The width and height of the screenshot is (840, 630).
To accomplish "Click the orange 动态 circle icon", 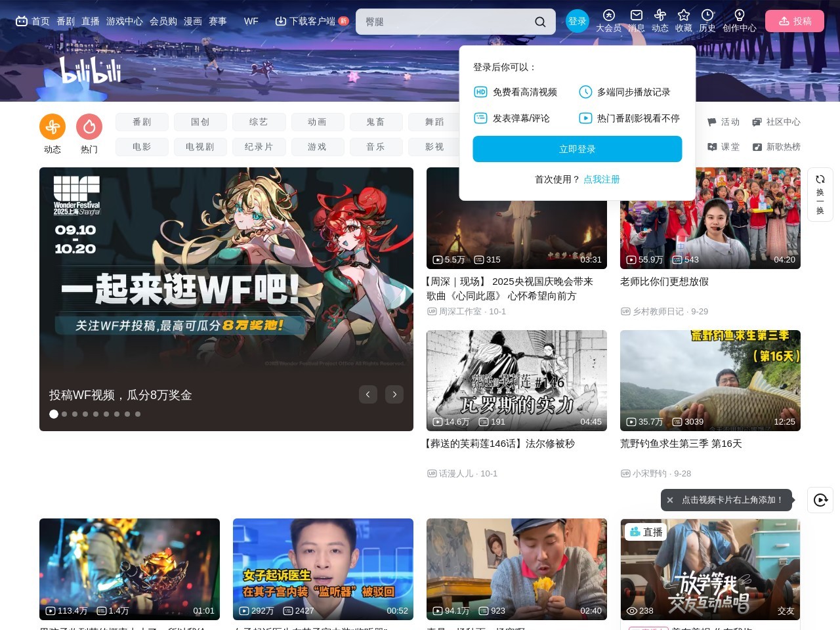I will click(52, 127).
